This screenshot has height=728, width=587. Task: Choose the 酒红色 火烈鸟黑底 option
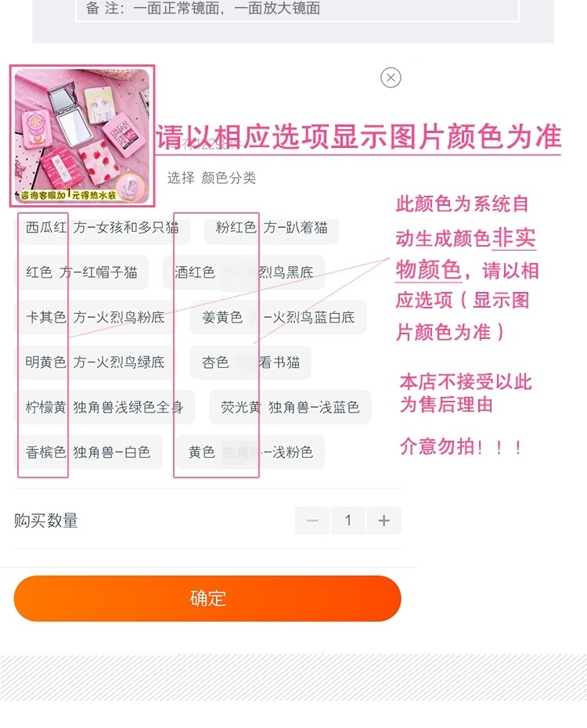243,272
